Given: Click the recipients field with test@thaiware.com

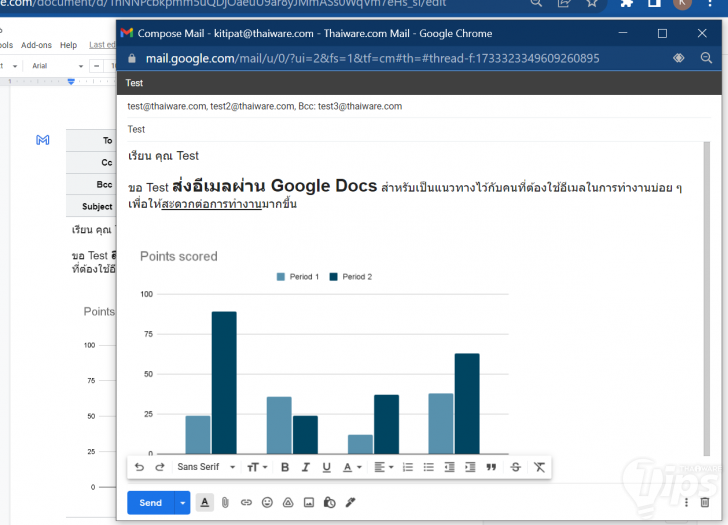Looking at the screenshot, I should click(418, 106).
